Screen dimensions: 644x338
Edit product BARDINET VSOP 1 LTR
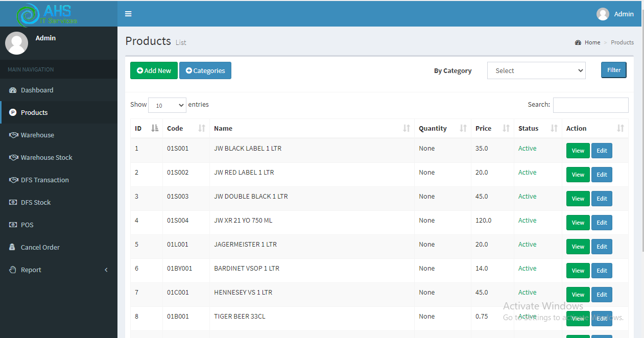pos(602,271)
